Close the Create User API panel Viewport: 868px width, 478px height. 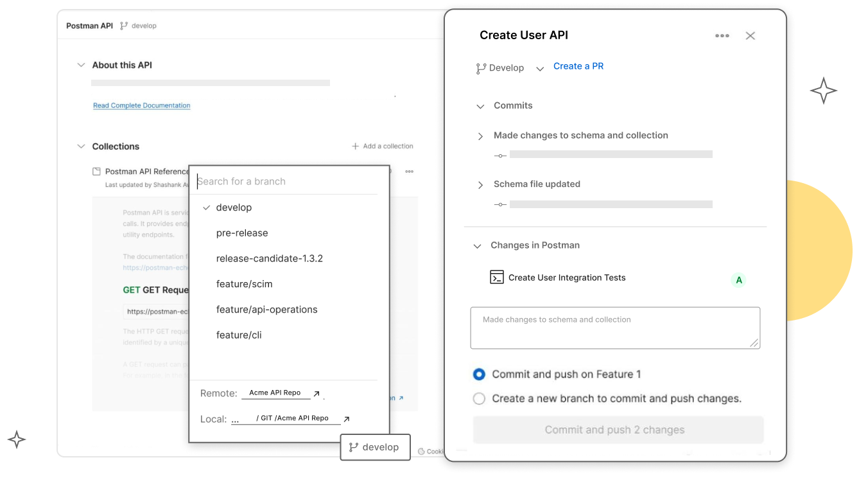(750, 36)
